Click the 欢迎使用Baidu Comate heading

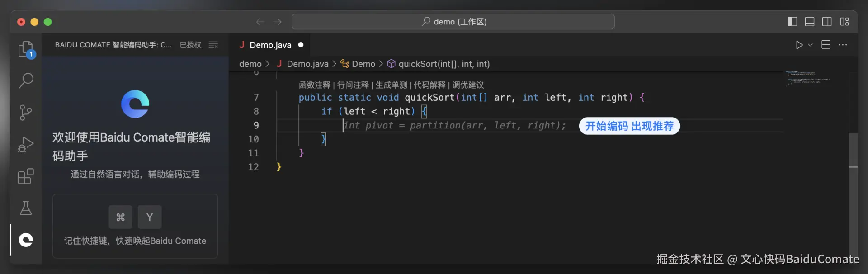pyautogui.click(x=132, y=146)
